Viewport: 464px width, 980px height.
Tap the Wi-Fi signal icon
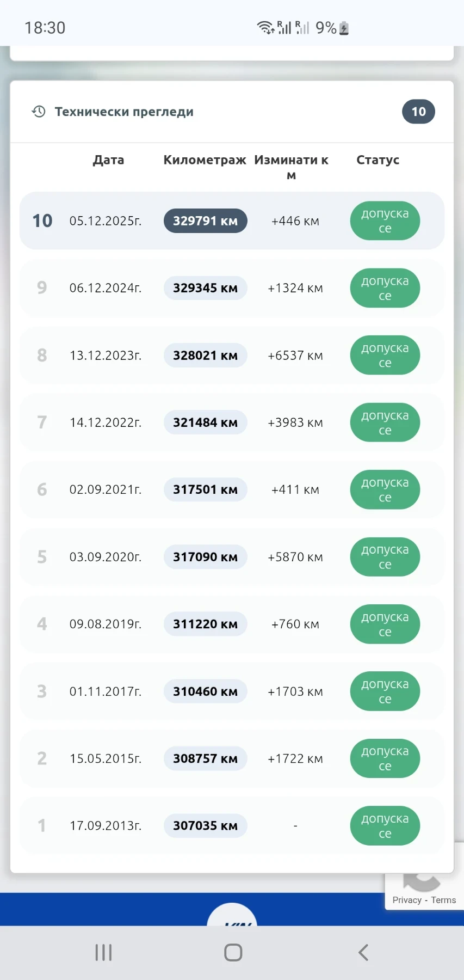tap(265, 27)
